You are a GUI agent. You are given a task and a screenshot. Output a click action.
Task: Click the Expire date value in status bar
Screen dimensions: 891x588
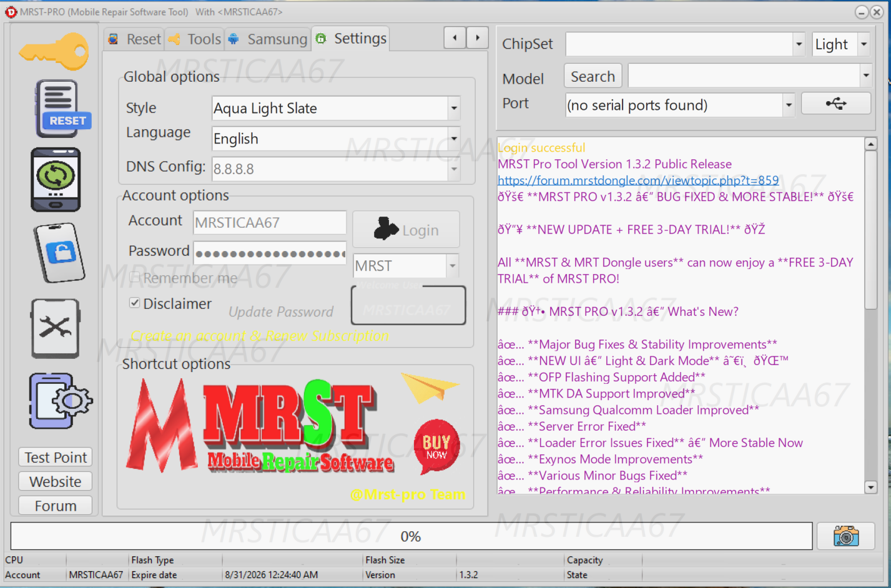point(272,575)
